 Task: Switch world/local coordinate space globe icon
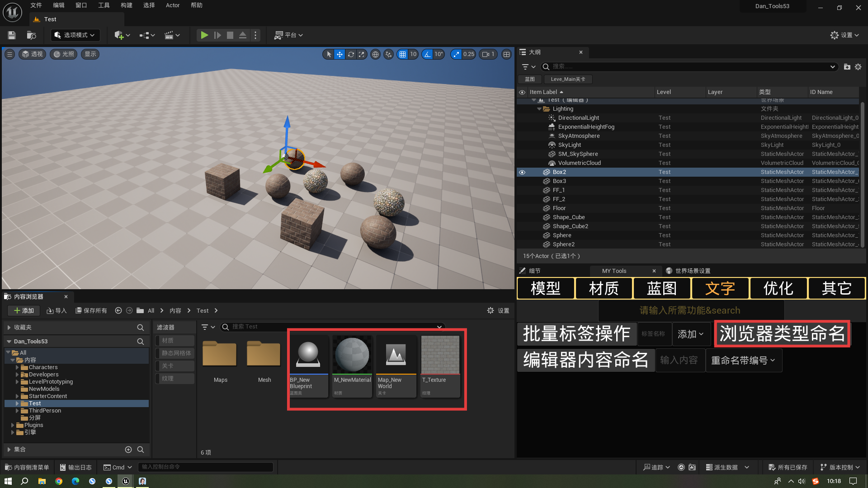(375, 54)
